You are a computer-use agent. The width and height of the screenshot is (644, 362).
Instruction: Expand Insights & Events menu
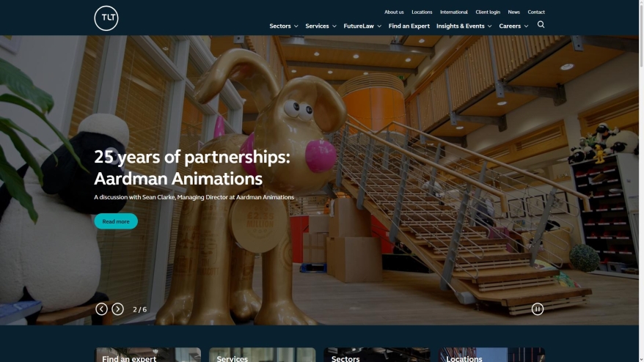464,26
